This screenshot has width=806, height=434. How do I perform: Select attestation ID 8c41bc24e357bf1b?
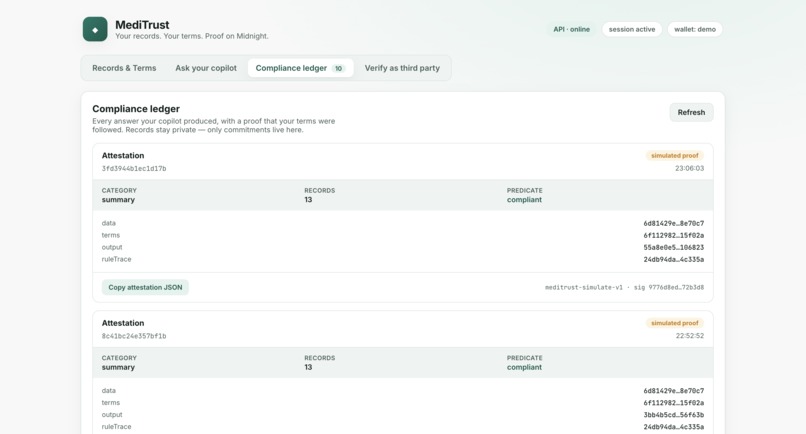[134, 336]
